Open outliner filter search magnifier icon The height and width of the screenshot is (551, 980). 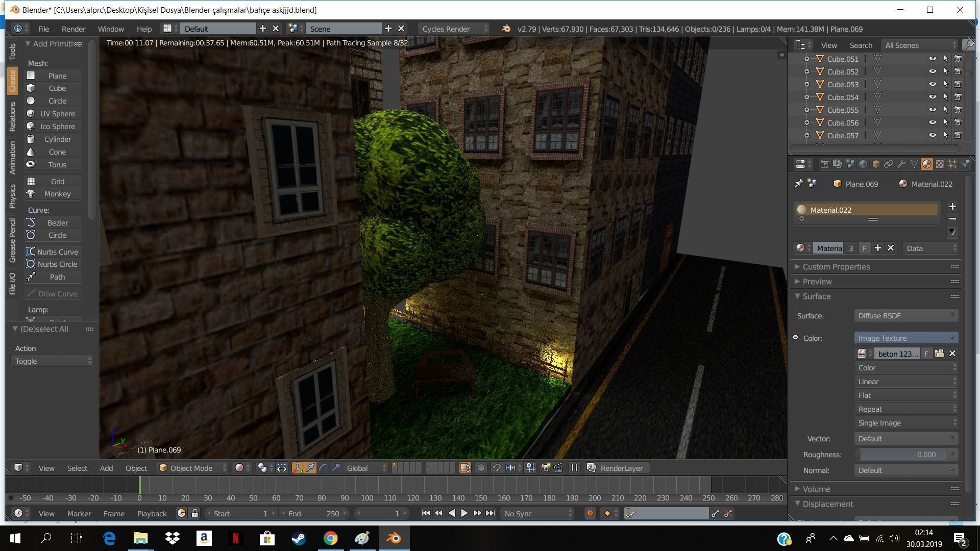coord(968,45)
